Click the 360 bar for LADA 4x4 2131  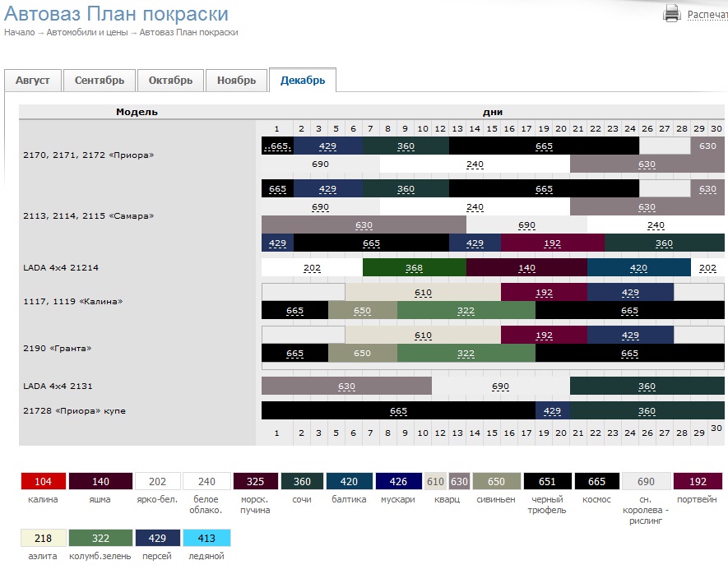tap(647, 386)
